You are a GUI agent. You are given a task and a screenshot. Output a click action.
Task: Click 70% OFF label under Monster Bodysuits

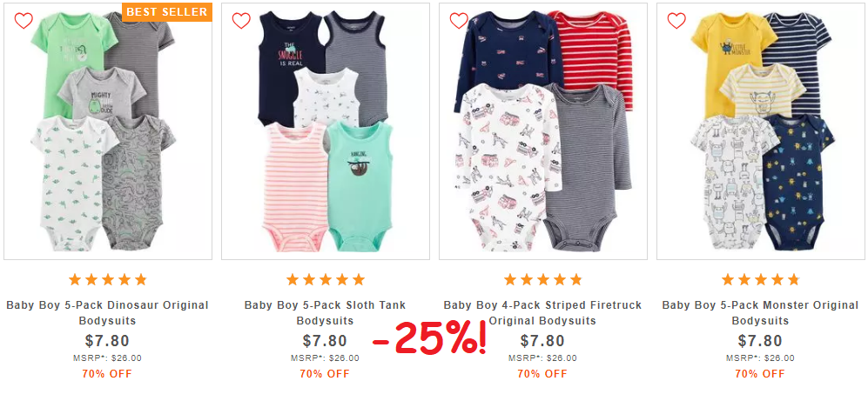(760, 374)
